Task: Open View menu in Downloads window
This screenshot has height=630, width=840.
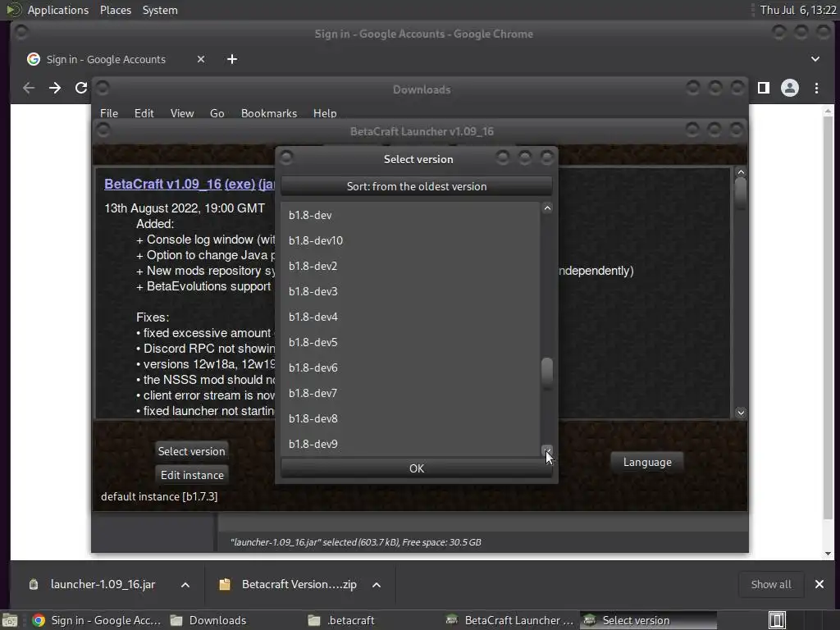Action: click(182, 113)
